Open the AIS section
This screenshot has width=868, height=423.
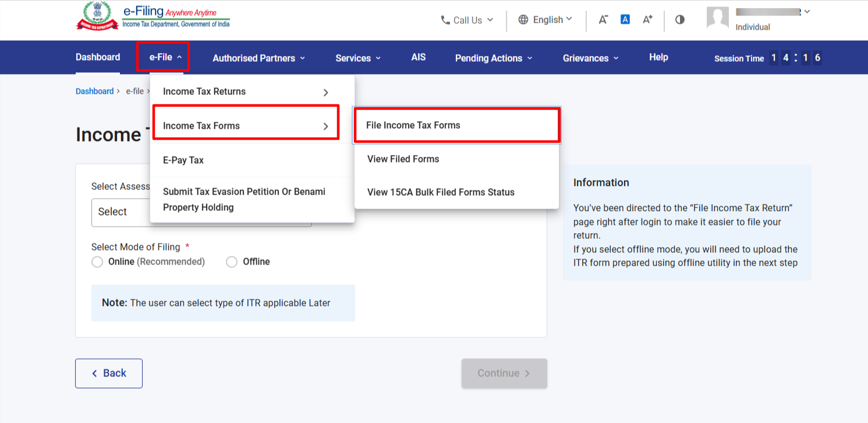pyautogui.click(x=418, y=57)
